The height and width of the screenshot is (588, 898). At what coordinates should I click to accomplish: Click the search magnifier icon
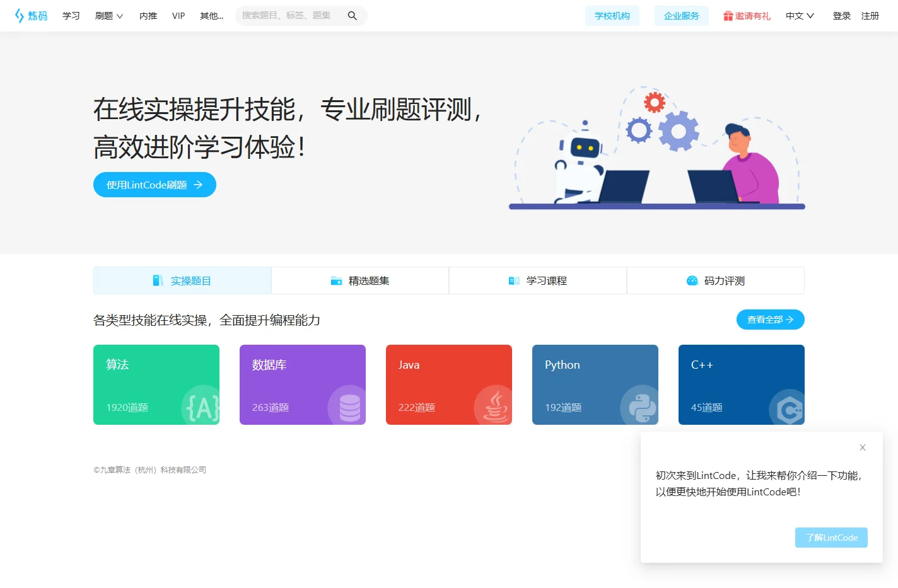click(353, 16)
